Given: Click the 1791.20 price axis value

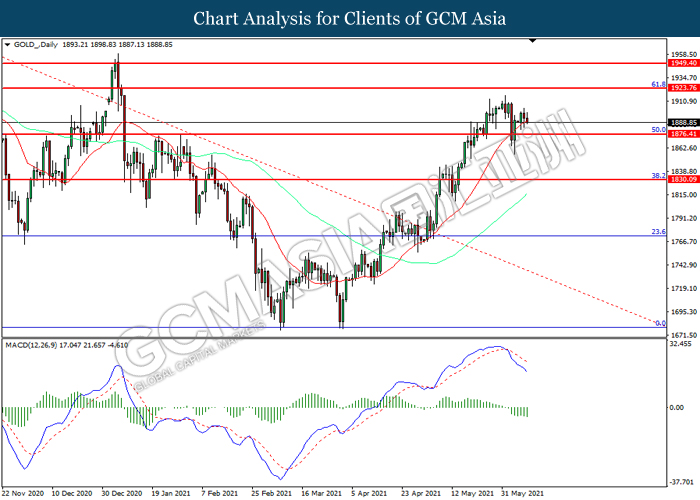Looking at the screenshot, I should 683,218.
